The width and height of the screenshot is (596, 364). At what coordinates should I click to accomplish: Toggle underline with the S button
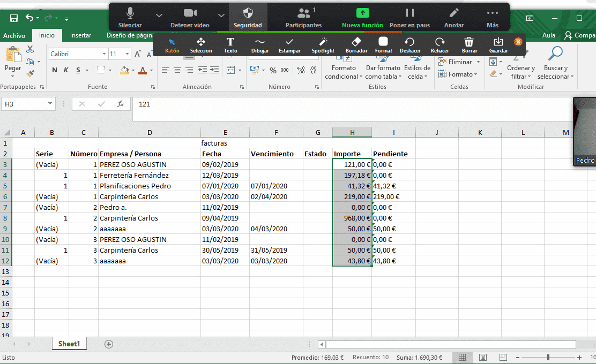(78, 70)
